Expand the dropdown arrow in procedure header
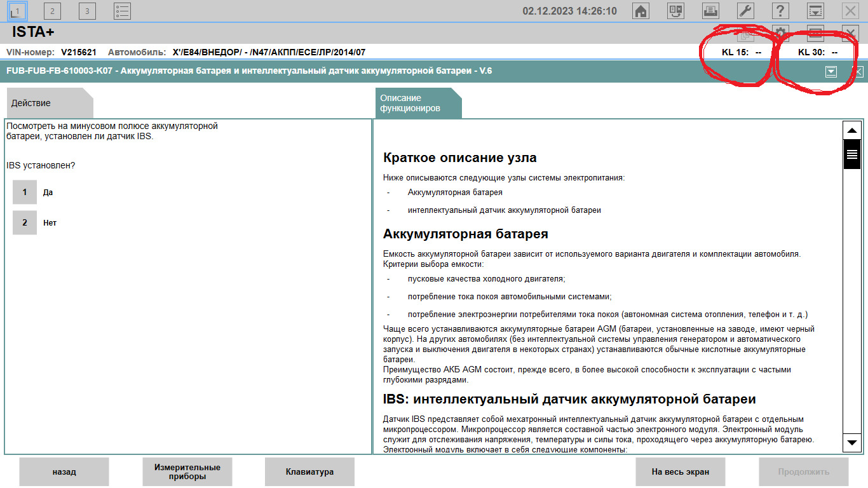 click(831, 71)
